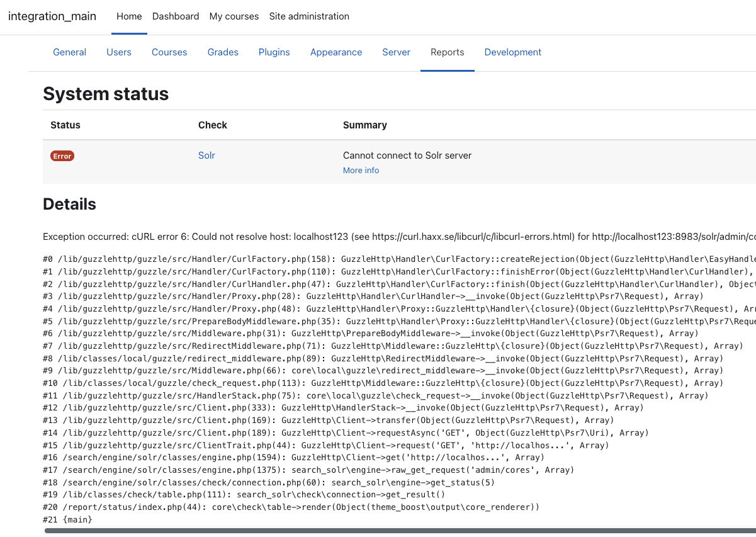The width and height of the screenshot is (756, 537).
Task: Click stack trace line #19 table.php(111)
Action: click(x=244, y=494)
